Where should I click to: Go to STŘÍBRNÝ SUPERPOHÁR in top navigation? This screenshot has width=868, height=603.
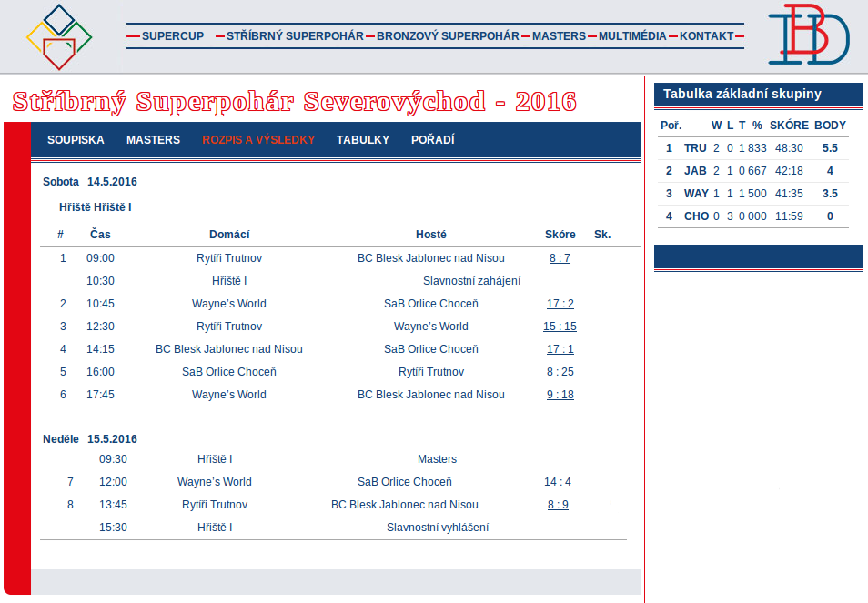(295, 36)
